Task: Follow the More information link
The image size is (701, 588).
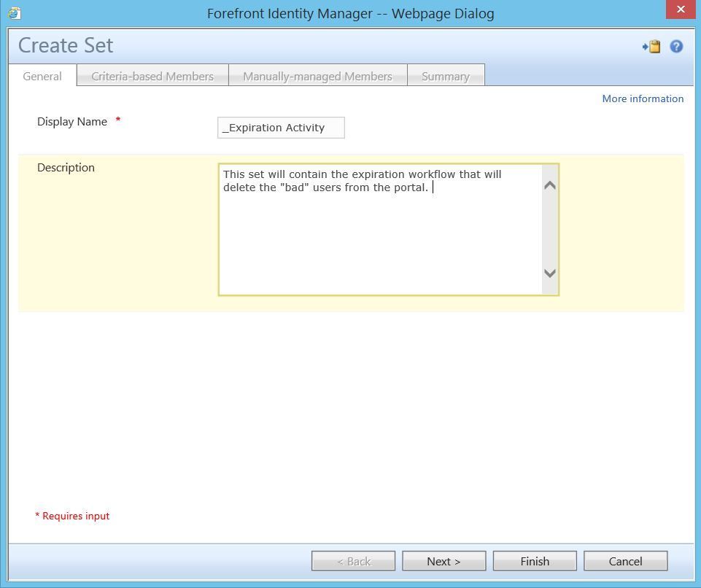Action: 643,98
